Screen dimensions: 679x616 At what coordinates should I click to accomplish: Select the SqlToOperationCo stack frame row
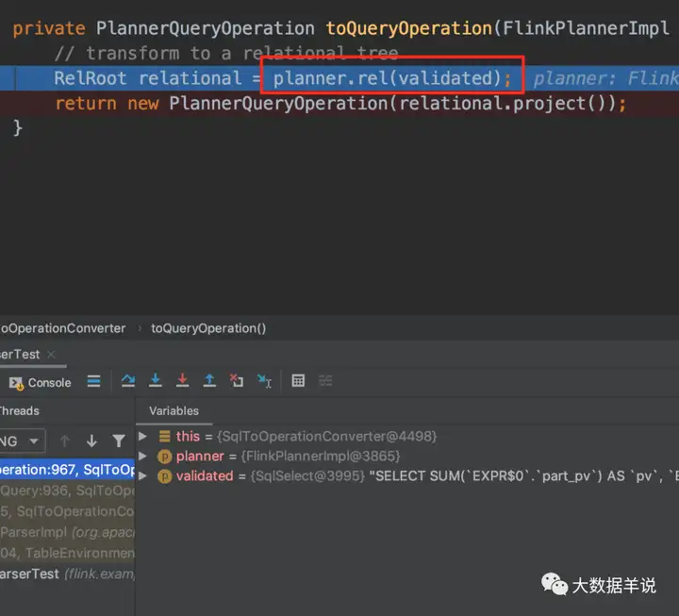coord(67,511)
